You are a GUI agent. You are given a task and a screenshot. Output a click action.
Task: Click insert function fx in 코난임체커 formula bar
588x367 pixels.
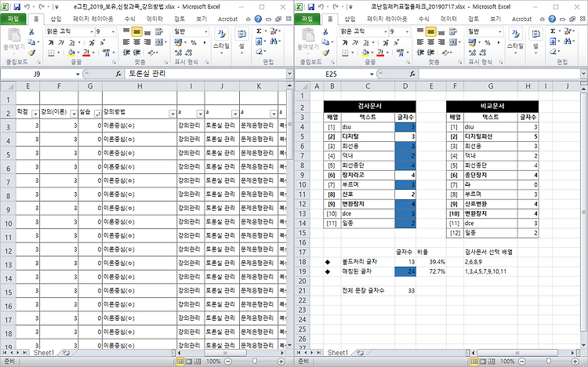412,74
